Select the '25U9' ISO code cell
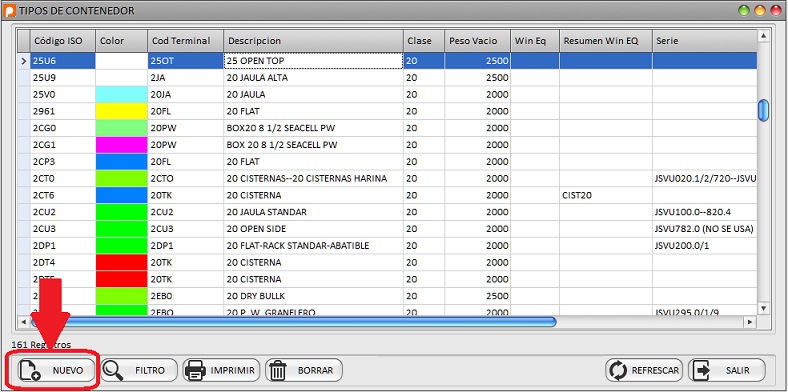Image resolution: width=788 pixels, height=392 pixels. point(63,78)
